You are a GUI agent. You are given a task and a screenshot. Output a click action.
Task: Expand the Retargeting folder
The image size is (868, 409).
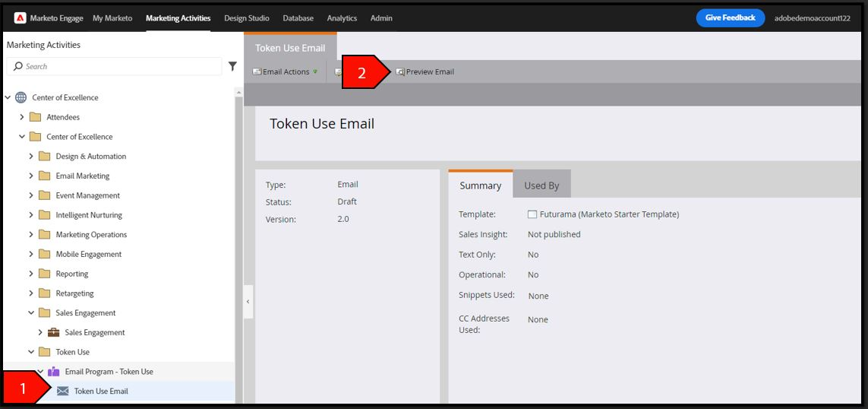(32, 293)
